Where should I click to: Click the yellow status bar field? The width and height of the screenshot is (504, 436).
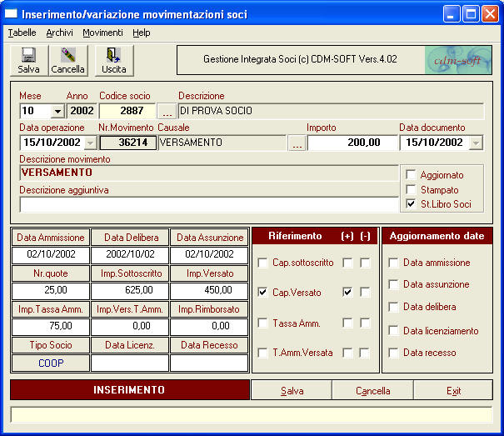[252, 415]
